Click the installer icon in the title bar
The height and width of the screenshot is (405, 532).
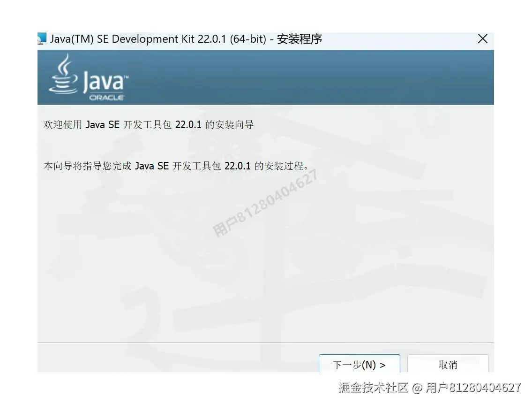[x=42, y=38]
